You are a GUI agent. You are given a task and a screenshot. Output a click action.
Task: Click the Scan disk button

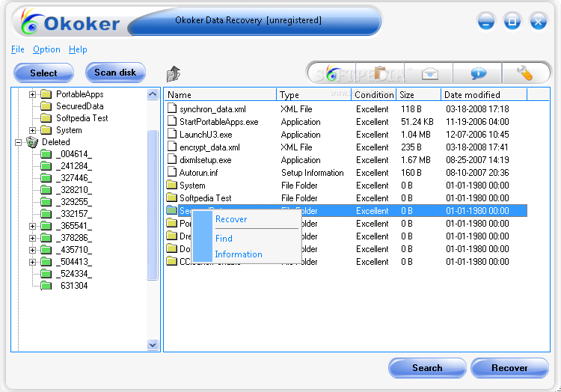point(115,73)
